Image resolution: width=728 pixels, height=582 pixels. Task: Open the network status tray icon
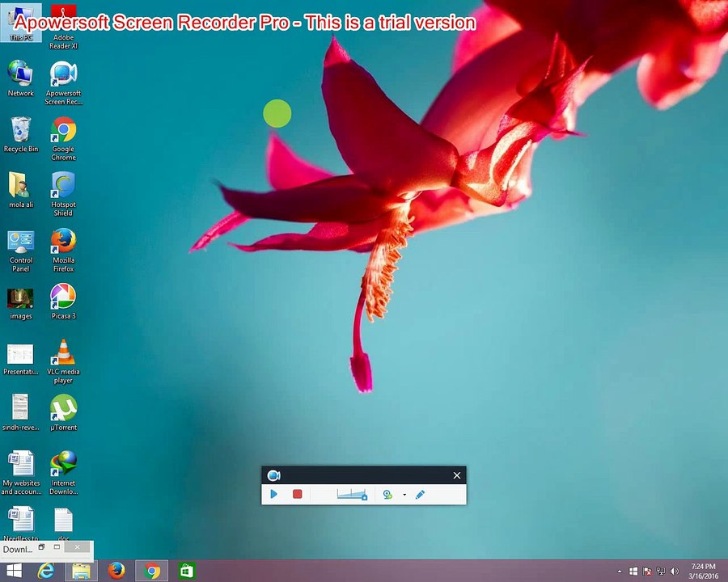click(661, 571)
